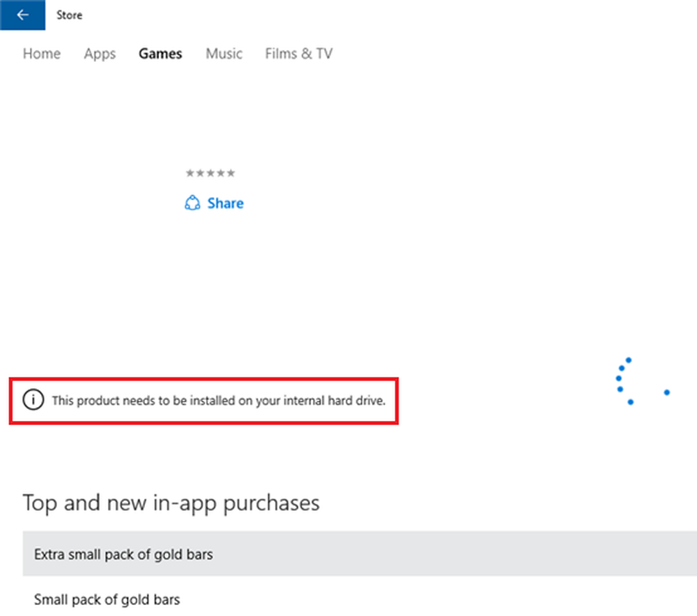This screenshot has width=697, height=616.
Task: Click the Share link
Action: coord(225,203)
